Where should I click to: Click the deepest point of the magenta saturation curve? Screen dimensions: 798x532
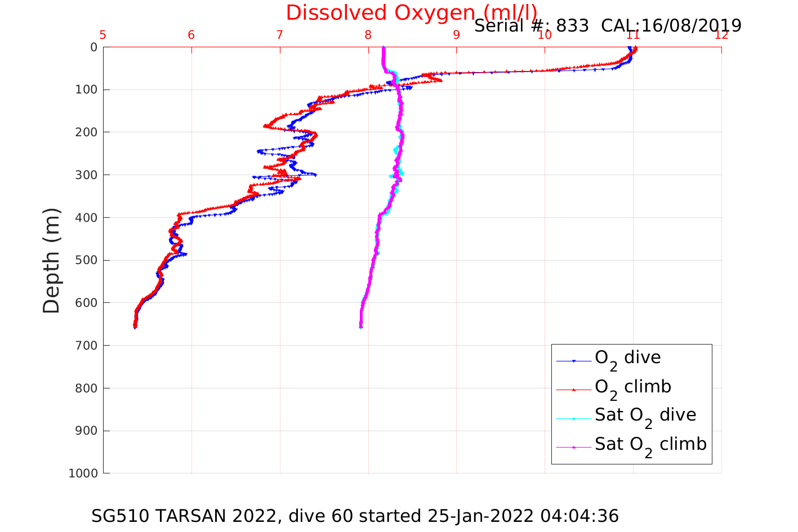point(360,327)
